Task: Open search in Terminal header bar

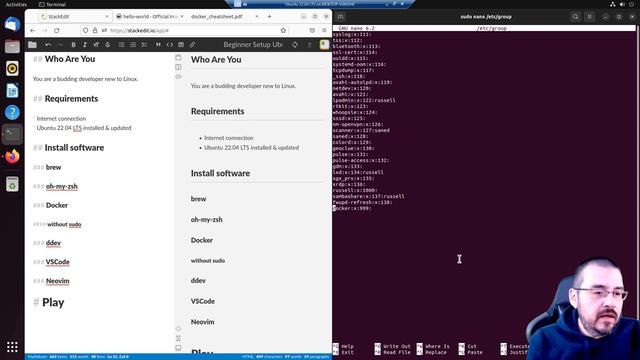Action: click(576, 17)
